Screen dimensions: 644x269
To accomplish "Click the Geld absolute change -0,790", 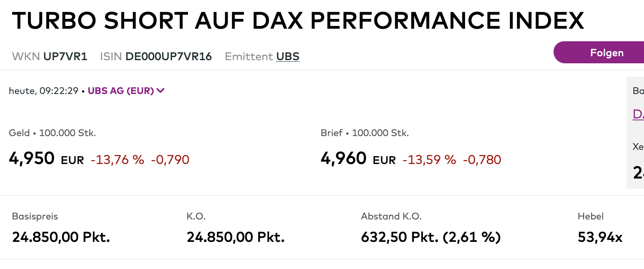I will click(170, 160).
